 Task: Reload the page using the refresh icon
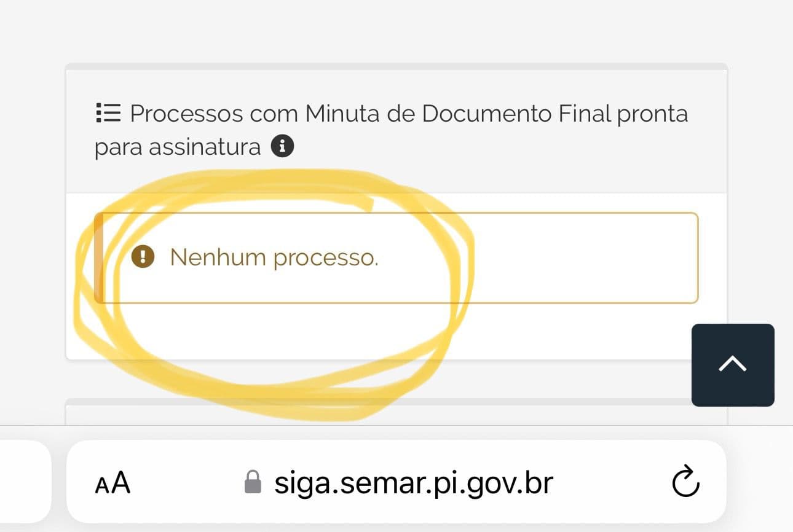click(x=685, y=483)
